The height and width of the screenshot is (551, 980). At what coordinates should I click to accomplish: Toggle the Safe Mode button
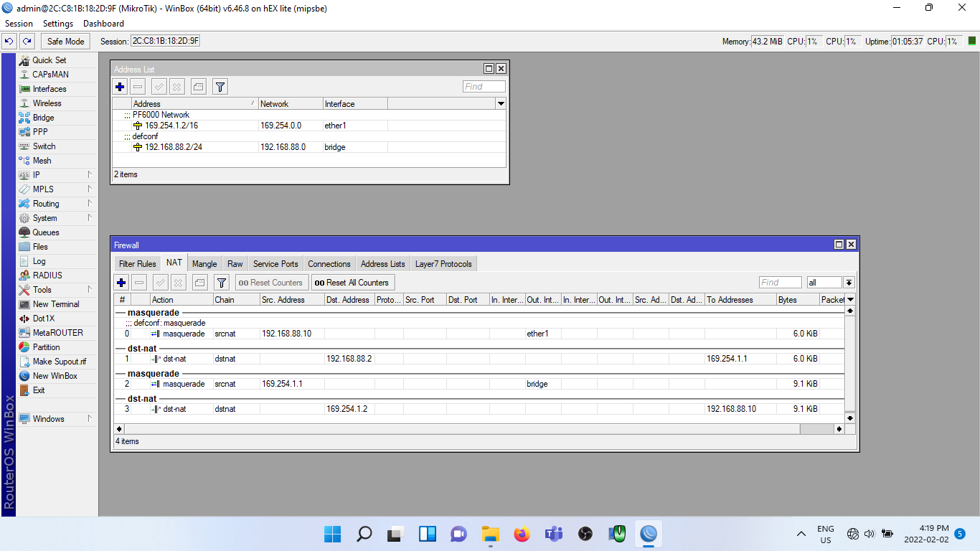(x=66, y=42)
